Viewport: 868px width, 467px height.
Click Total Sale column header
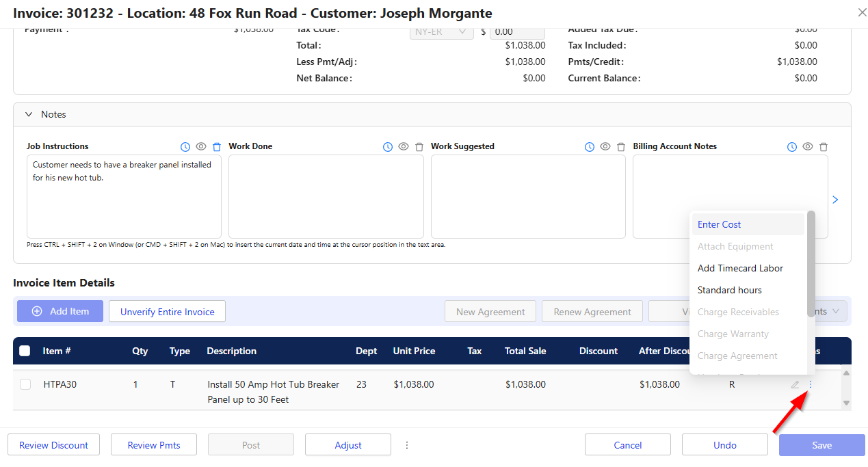coord(525,351)
